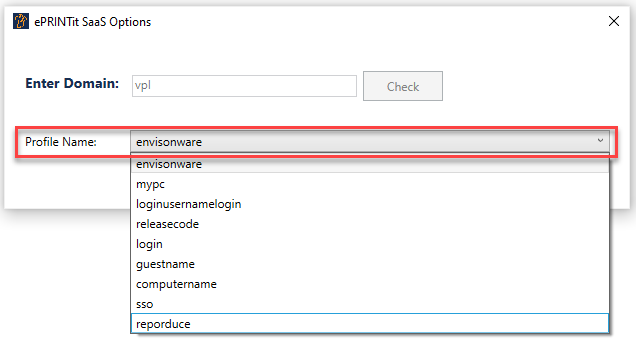Click the Check button
The image size is (636, 364).
point(403,86)
